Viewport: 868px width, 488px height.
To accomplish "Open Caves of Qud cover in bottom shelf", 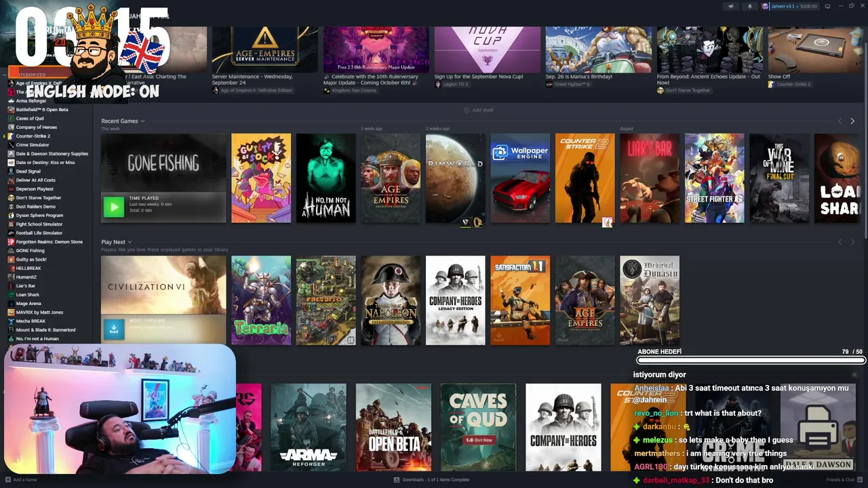I will pos(478,427).
